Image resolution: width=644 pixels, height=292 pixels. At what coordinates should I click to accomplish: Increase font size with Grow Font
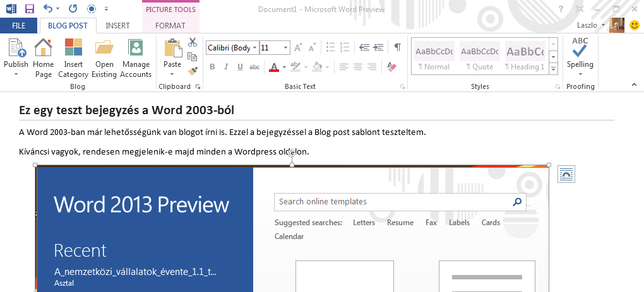(298, 47)
